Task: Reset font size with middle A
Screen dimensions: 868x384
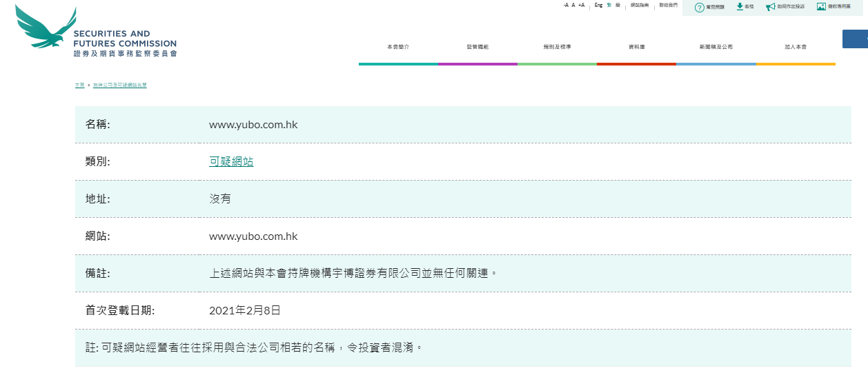Action: (573, 5)
